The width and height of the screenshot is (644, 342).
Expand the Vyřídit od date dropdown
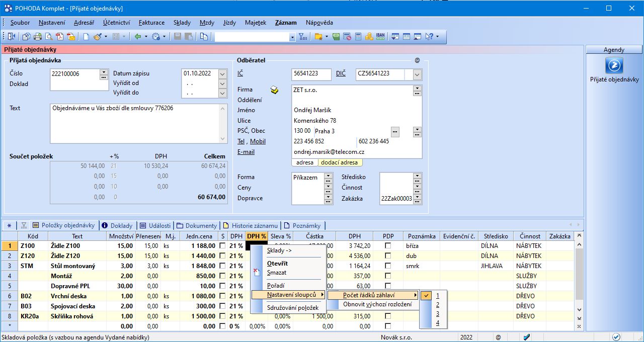coord(223,83)
